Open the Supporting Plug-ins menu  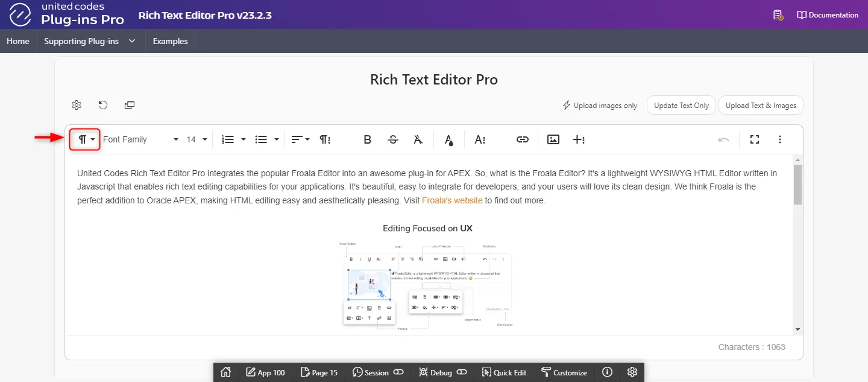89,41
